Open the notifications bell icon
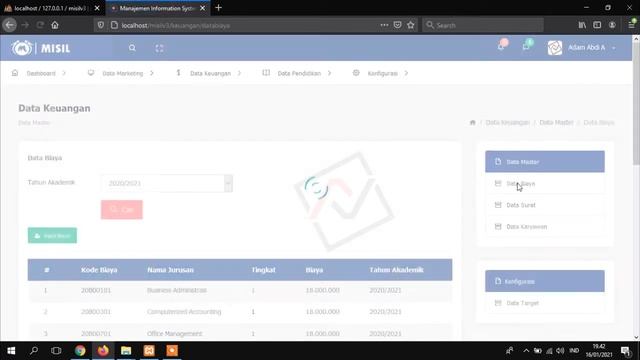640x360 pixels. coord(501,47)
